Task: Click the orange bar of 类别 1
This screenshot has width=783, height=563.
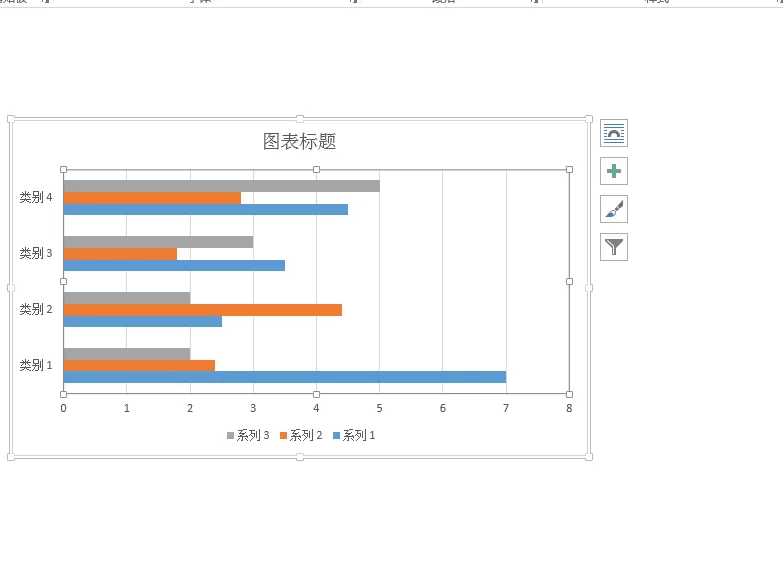Action: pyautogui.click(x=139, y=366)
